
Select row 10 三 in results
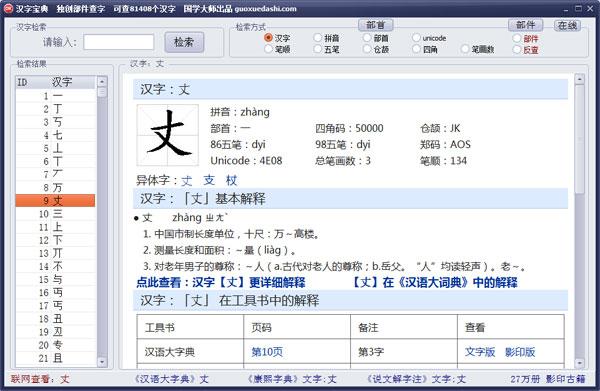(x=55, y=214)
